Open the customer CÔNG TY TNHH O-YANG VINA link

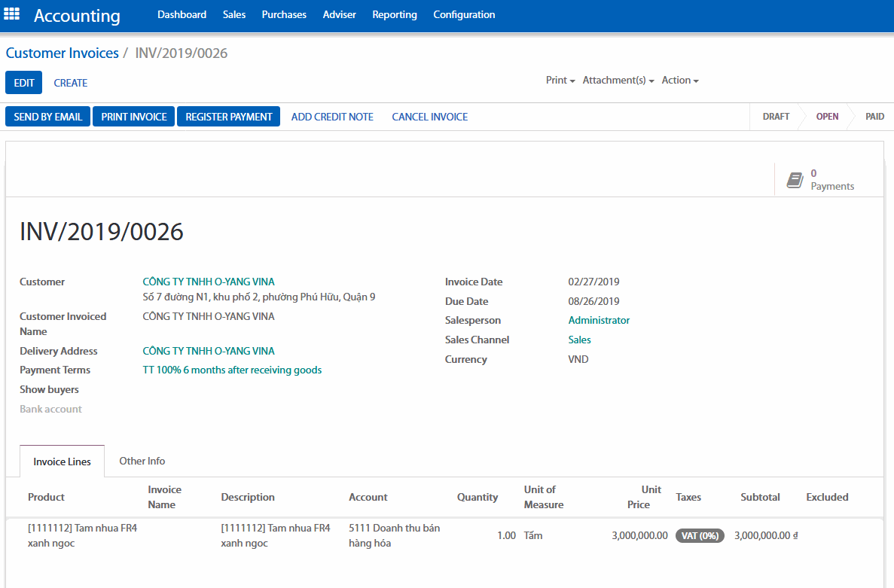pos(209,282)
